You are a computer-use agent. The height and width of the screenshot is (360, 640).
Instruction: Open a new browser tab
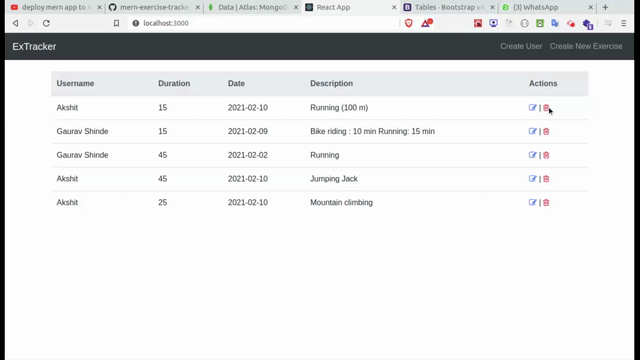coord(605,7)
